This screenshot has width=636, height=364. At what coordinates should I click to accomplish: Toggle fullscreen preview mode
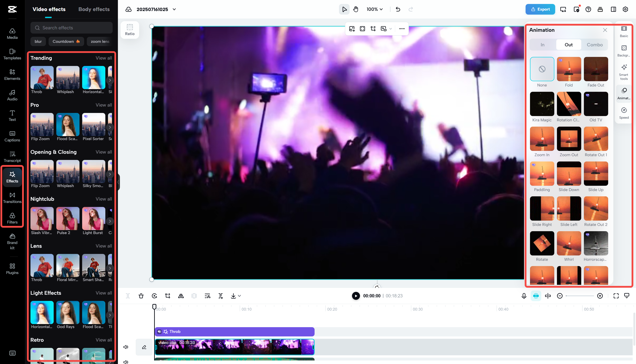click(x=616, y=296)
